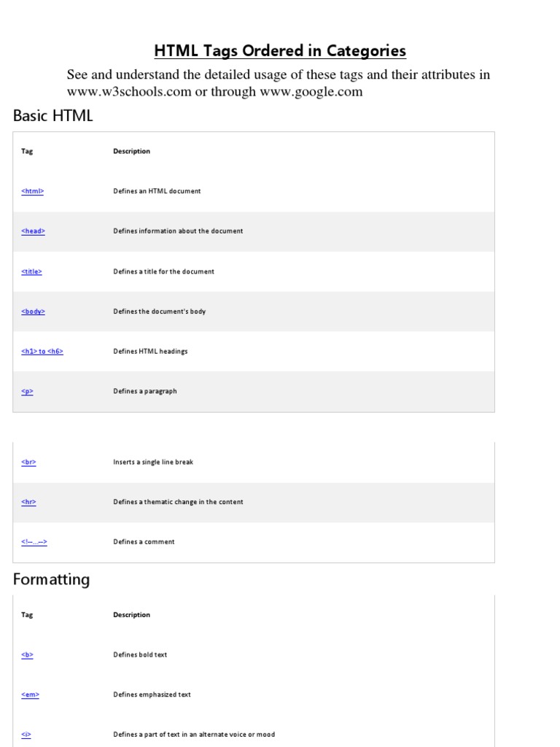Open the <html> tag link

point(33,191)
